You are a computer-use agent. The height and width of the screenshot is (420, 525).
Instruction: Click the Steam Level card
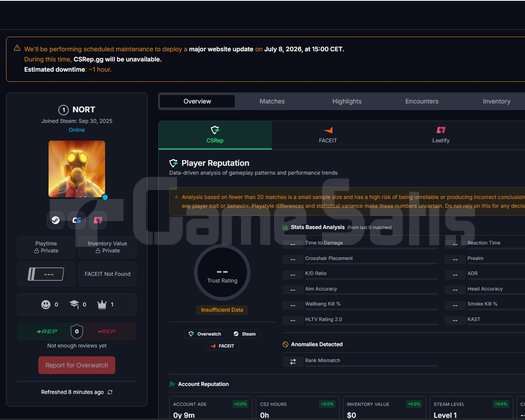tap(471, 409)
